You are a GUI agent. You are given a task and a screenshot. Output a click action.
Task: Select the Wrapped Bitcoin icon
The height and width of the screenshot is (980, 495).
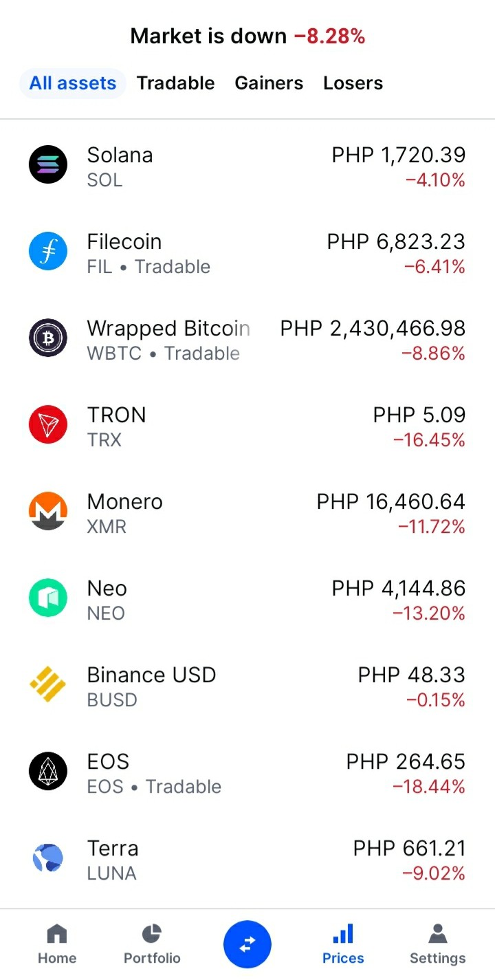tap(48, 338)
